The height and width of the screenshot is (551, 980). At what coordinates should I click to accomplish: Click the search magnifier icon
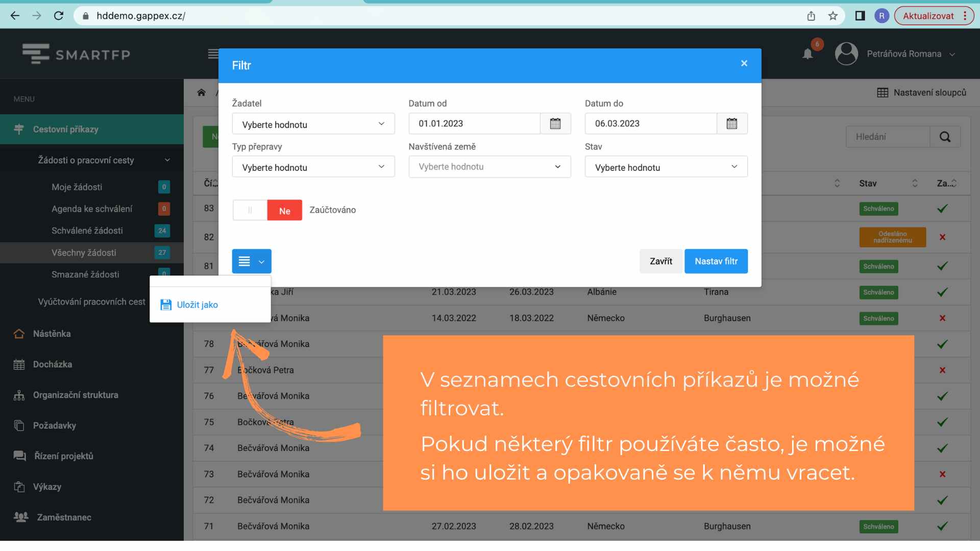pos(945,137)
